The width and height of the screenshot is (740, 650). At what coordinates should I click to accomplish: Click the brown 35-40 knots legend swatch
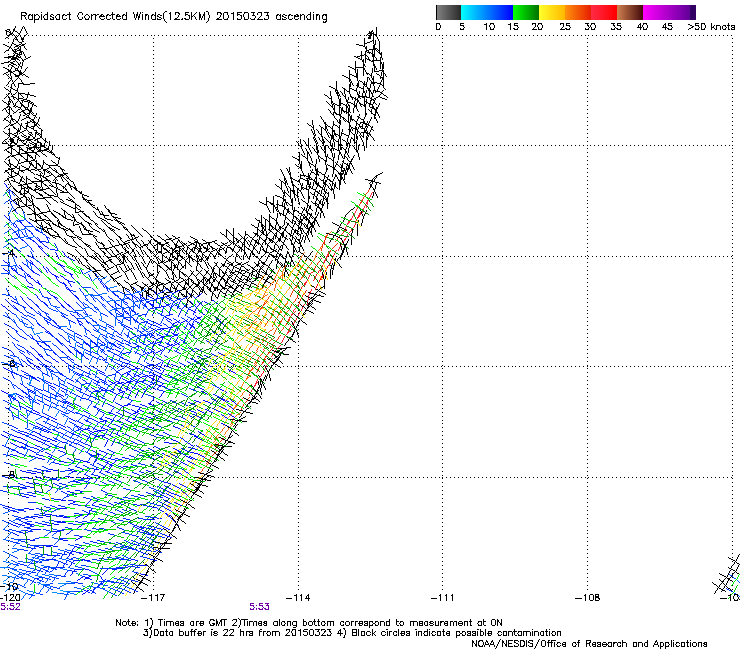[x=630, y=12]
